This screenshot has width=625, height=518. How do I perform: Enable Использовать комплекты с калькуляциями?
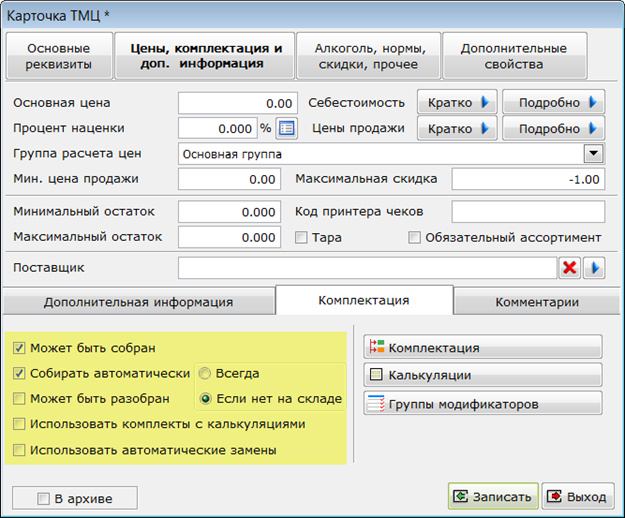point(19,424)
